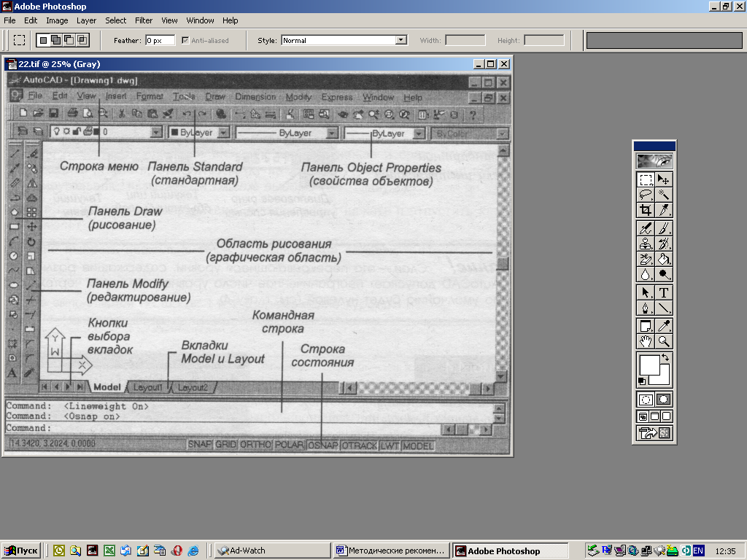
Task: Select the Clone Stamp tool
Action: [x=646, y=244]
